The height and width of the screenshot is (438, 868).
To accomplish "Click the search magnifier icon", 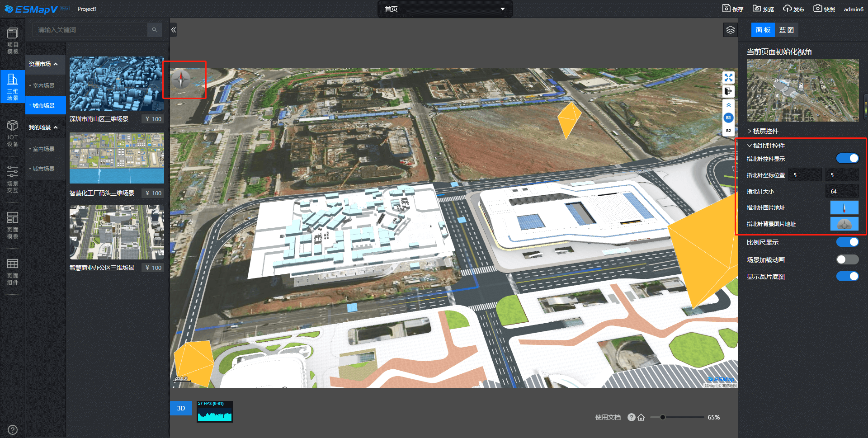I will [155, 30].
